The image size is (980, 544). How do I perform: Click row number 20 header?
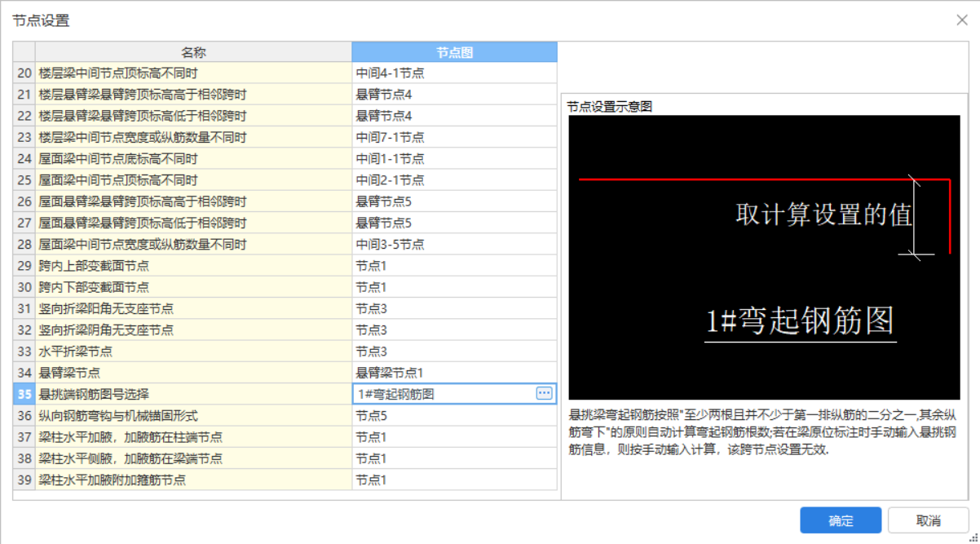tap(24, 73)
